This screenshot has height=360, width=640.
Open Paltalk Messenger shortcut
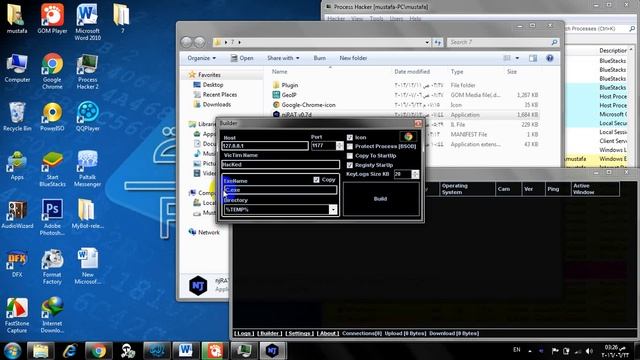click(x=87, y=169)
